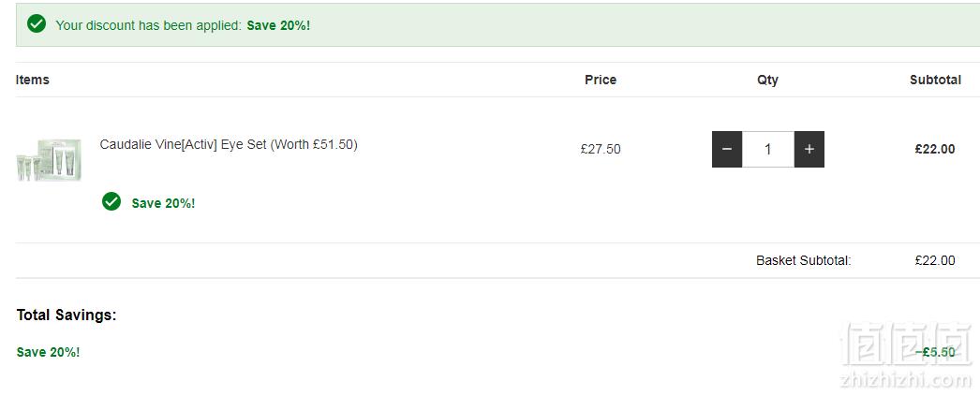Viewport: 980px width, 396px height.
Task: Select the quantity input field showing 1
Action: tap(768, 149)
